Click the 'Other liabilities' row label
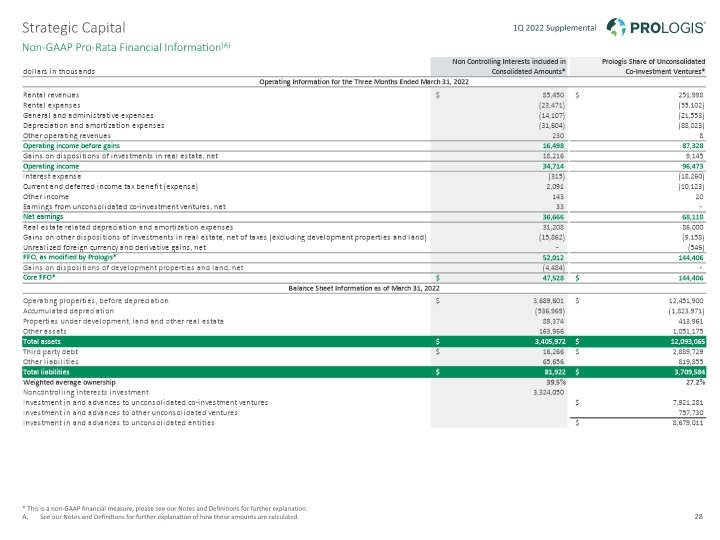This screenshot has width=720, height=540. [51, 362]
